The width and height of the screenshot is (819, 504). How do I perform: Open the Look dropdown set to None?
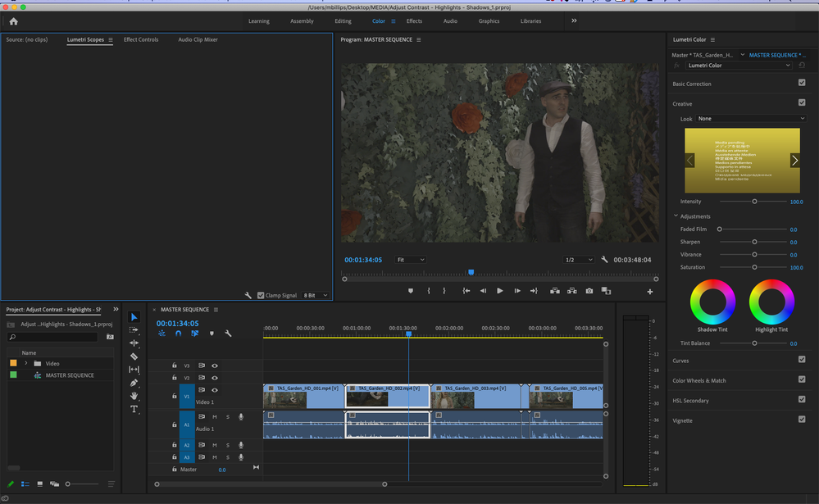pos(750,119)
